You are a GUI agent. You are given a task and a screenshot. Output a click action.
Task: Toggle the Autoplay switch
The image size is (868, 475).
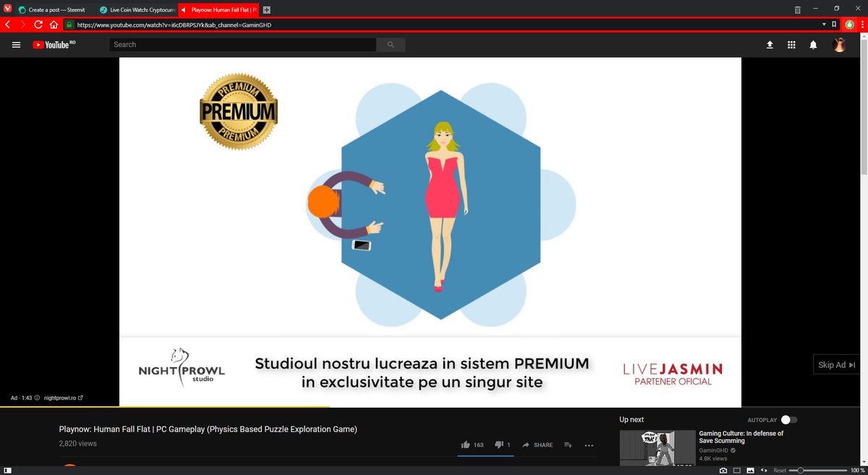pyautogui.click(x=789, y=420)
